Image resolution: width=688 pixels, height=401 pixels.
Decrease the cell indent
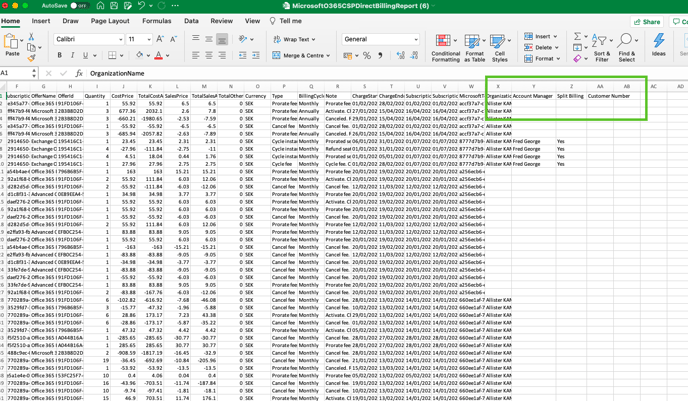point(242,55)
